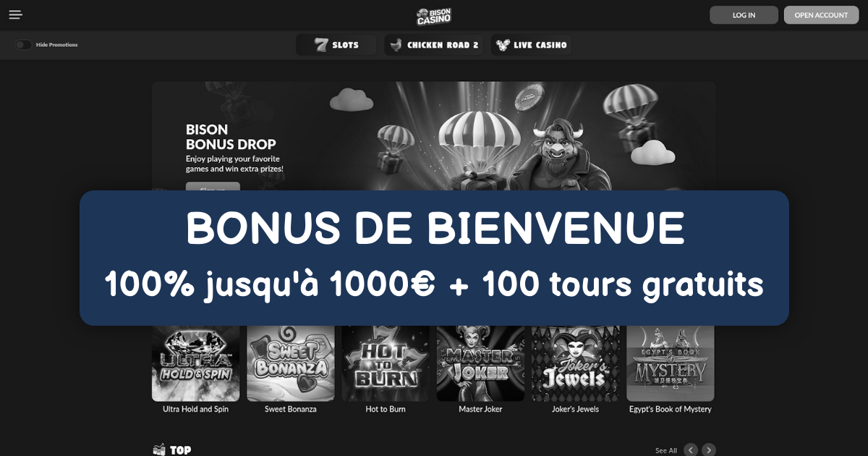The image size is (868, 456).
Task: Open the Sweet Bonanza game thumbnail
Action: tap(291, 363)
